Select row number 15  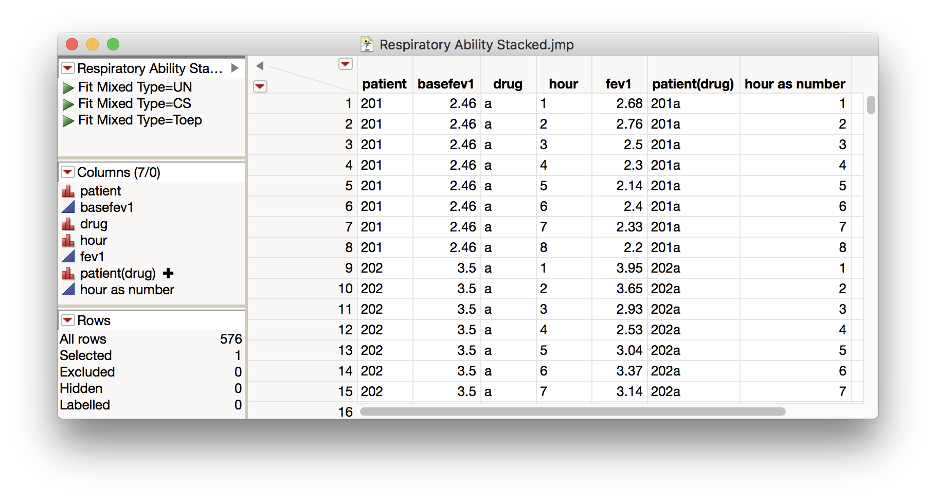tap(346, 392)
